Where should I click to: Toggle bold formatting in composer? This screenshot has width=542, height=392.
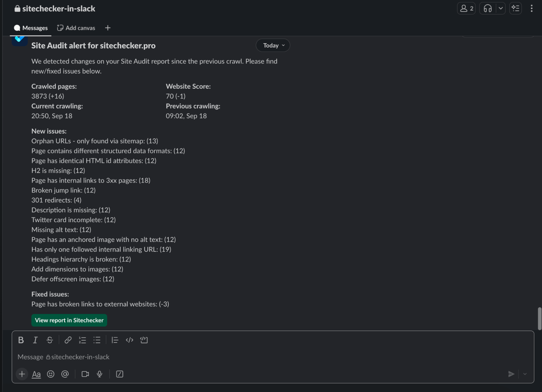tap(21, 340)
